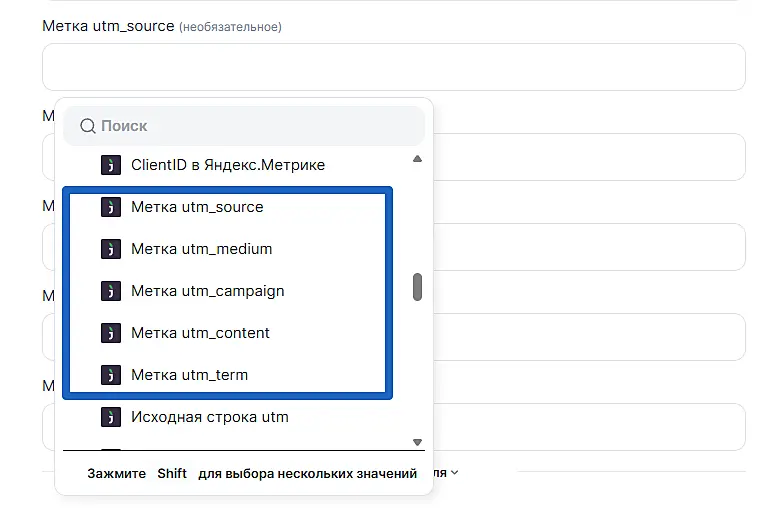Click the icon beside ClientID в Яндекс.Метрике
This screenshot has height=518, width=779.
(110, 165)
